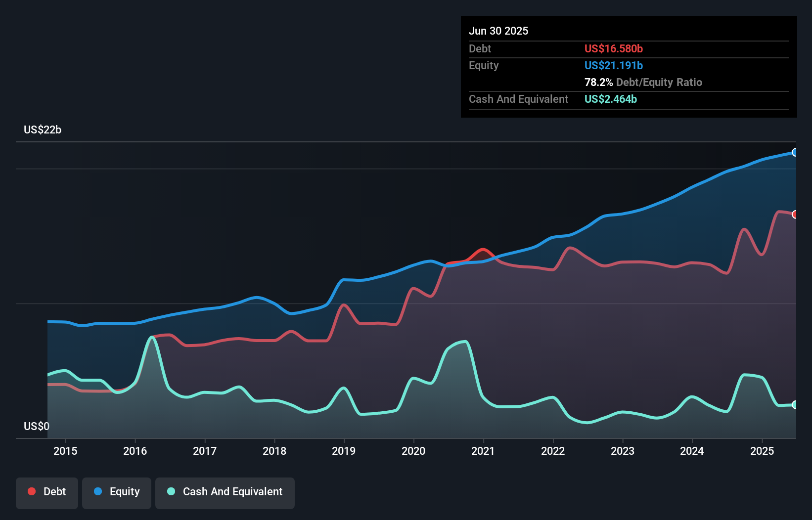This screenshot has height=520, width=812.
Task: Click the Jun 30 2025 tooltip date
Action: 498,31
